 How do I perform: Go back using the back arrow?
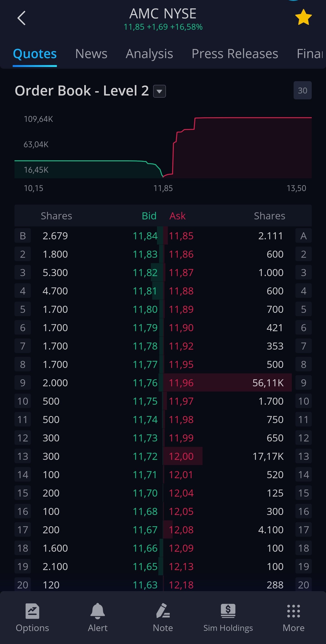pos(22,18)
